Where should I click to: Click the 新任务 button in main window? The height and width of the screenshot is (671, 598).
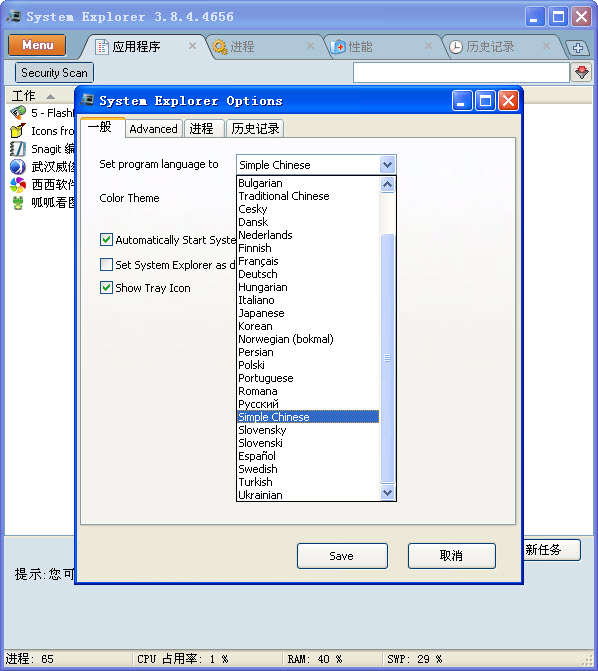(x=552, y=549)
